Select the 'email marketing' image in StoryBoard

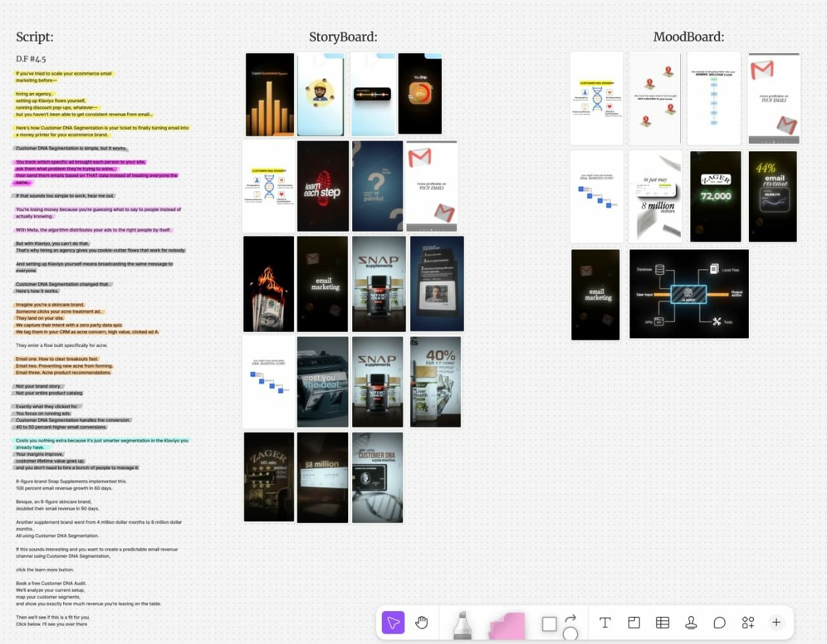point(322,284)
